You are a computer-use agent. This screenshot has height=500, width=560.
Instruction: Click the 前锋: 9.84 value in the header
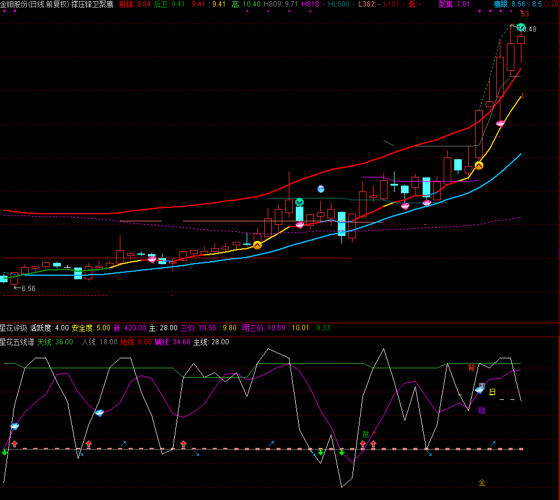coord(135,4)
